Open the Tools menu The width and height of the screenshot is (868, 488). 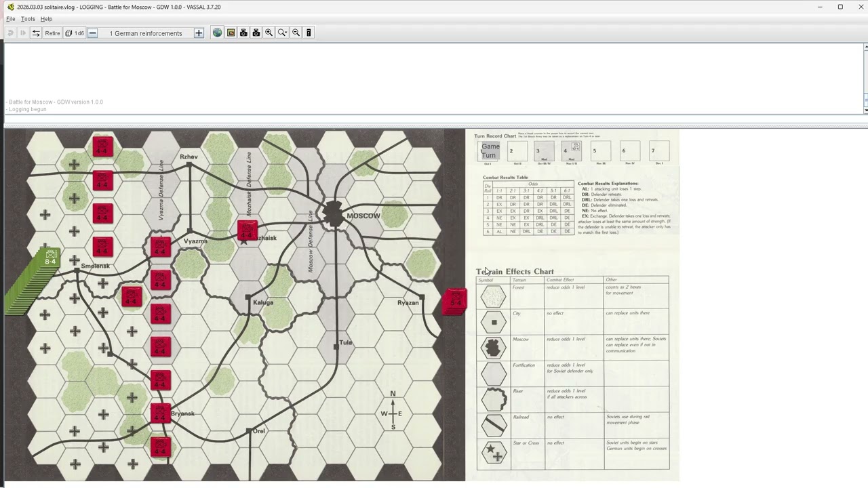[28, 19]
